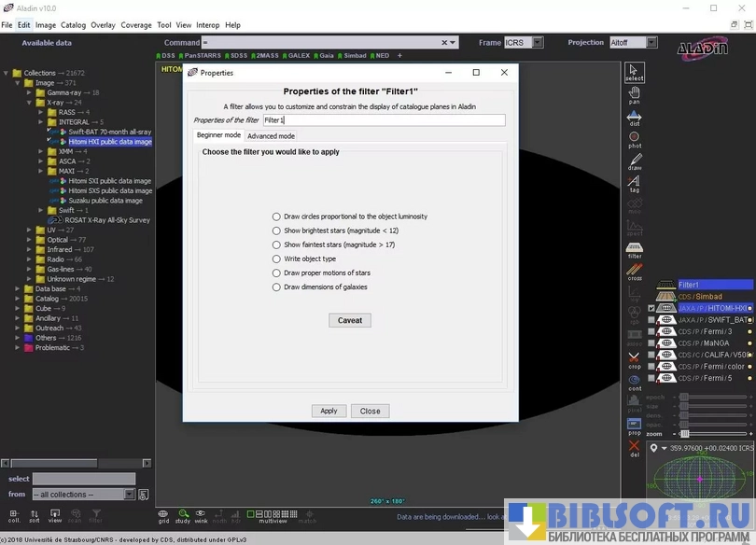Toggle the coordinate grid icon
The height and width of the screenshot is (545, 756).
163,515
